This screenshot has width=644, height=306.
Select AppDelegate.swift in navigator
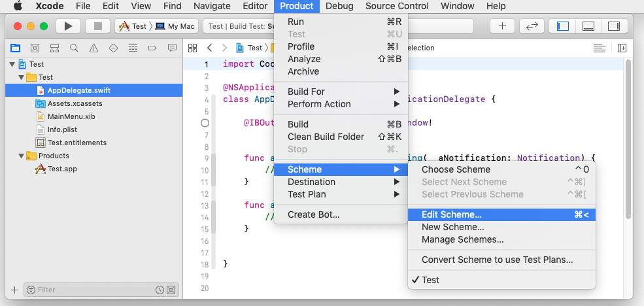pyautogui.click(x=93, y=90)
